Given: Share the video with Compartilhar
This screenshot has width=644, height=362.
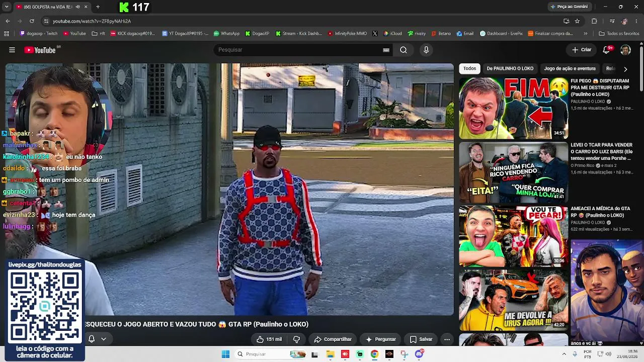Looking at the screenshot, I should tap(333, 339).
